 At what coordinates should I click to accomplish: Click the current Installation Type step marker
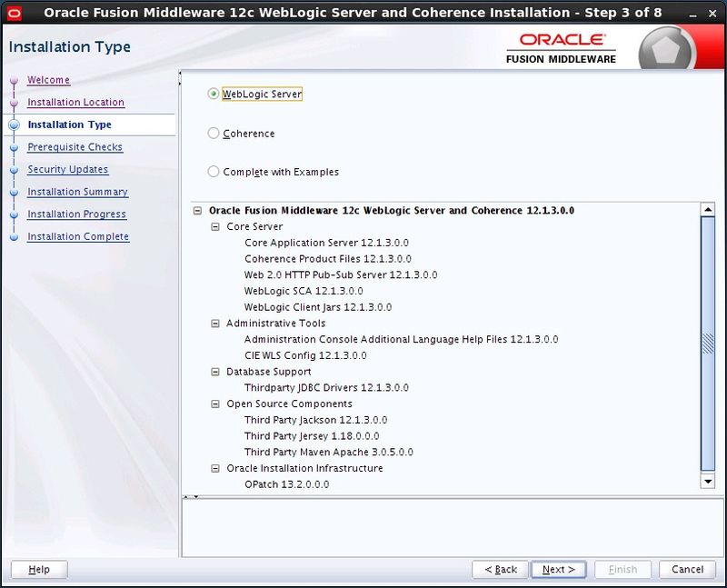pyautogui.click(x=14, y=125)
